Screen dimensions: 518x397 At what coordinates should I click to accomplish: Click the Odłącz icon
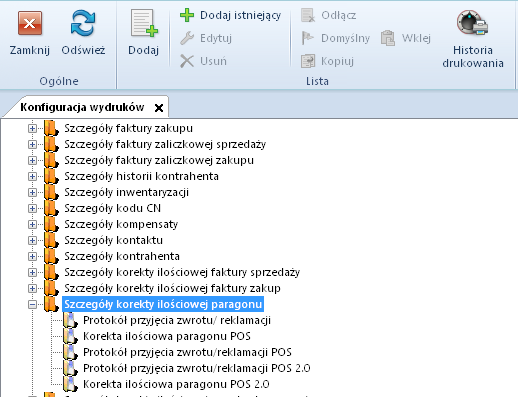coord(308,15)
